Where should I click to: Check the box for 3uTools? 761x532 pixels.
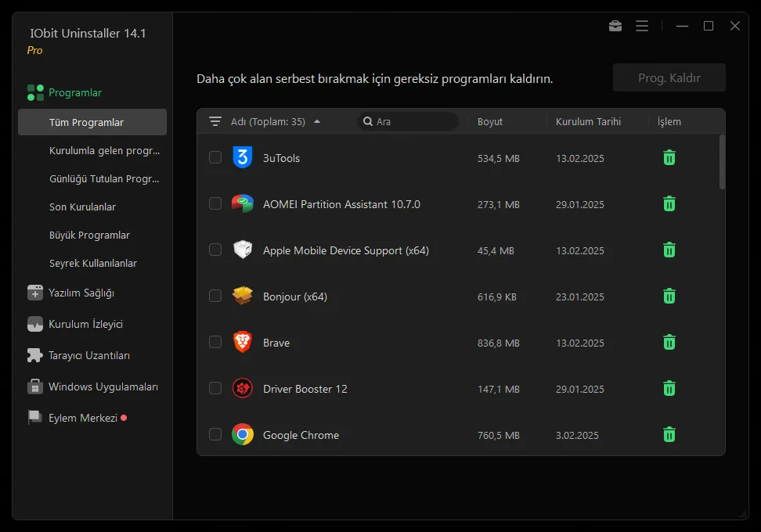coord(215,158)
